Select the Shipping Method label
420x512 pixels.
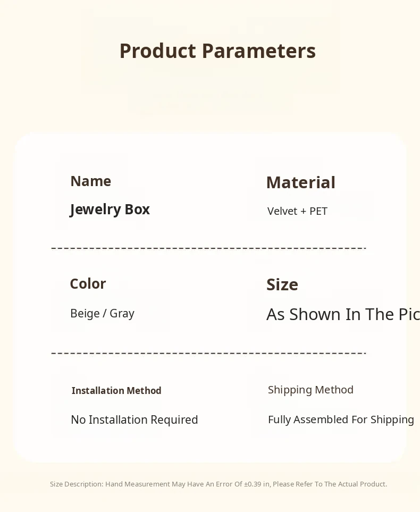(310, 390)
